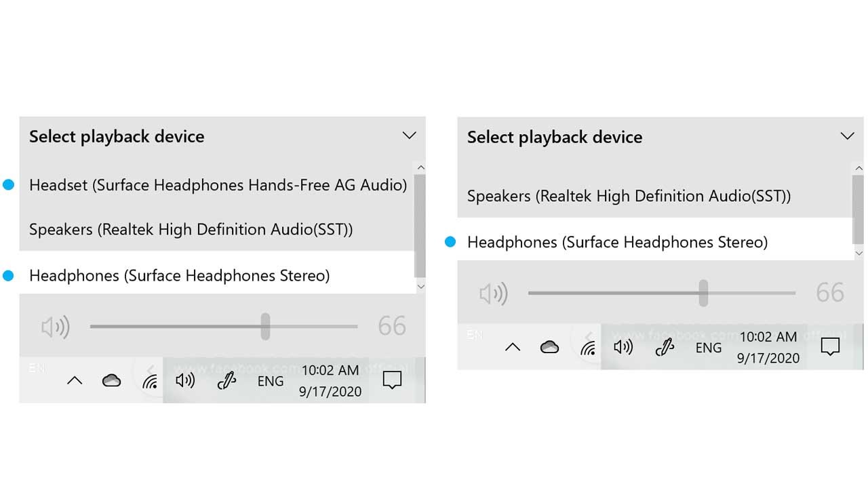Set volume using the slider at 66
868x488 pixels.
point(266,326)
